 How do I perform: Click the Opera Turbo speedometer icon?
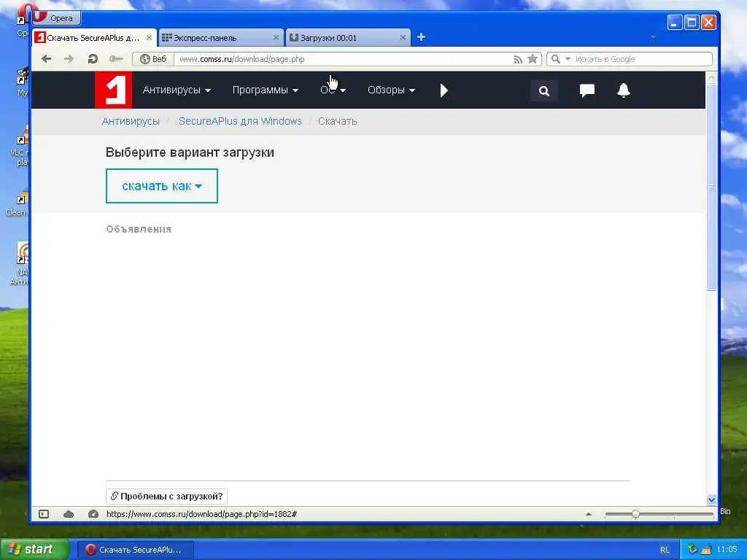pyautogui.click(x=93, y=514)
